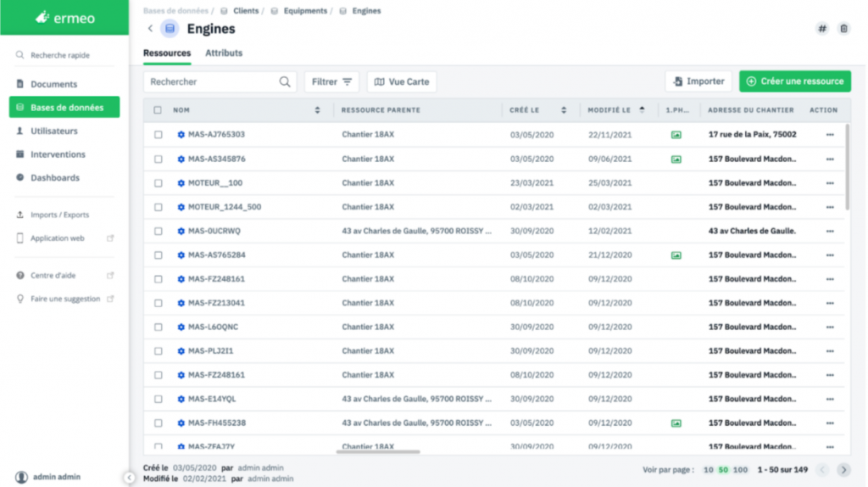Open Clients breadcrumb link
This screenshot has height=487, width=868.
point(246,10)
